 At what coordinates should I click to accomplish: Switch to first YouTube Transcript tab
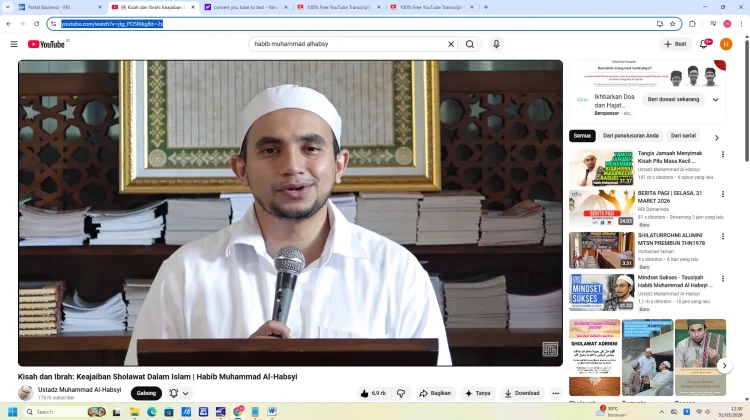[339, 7]
